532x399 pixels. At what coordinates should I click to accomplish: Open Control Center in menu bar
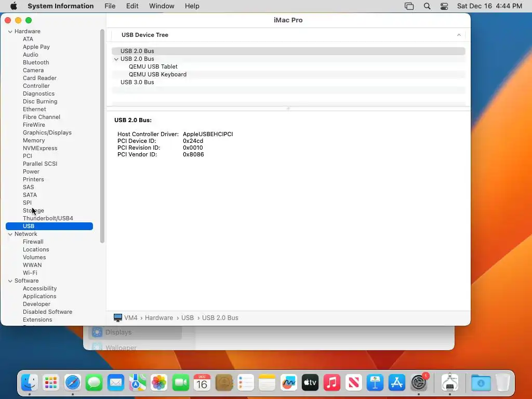pos(444,6)
